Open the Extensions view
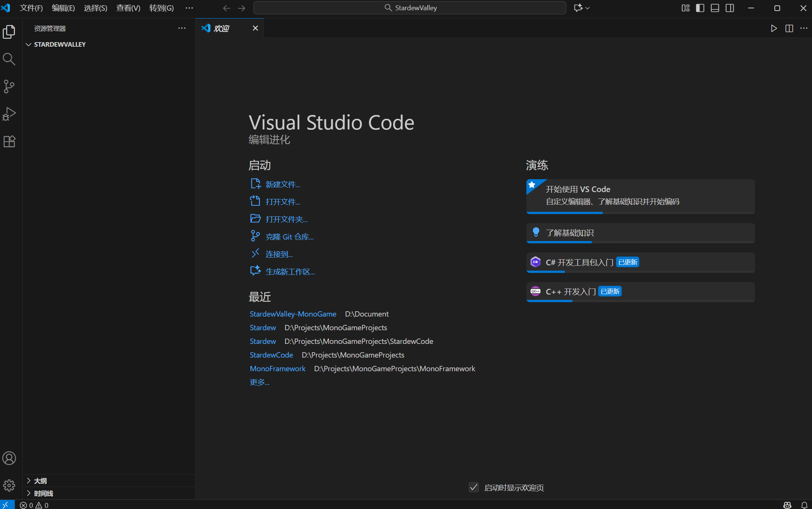This screenshot has height=509, width=812. tap(9, 142)
